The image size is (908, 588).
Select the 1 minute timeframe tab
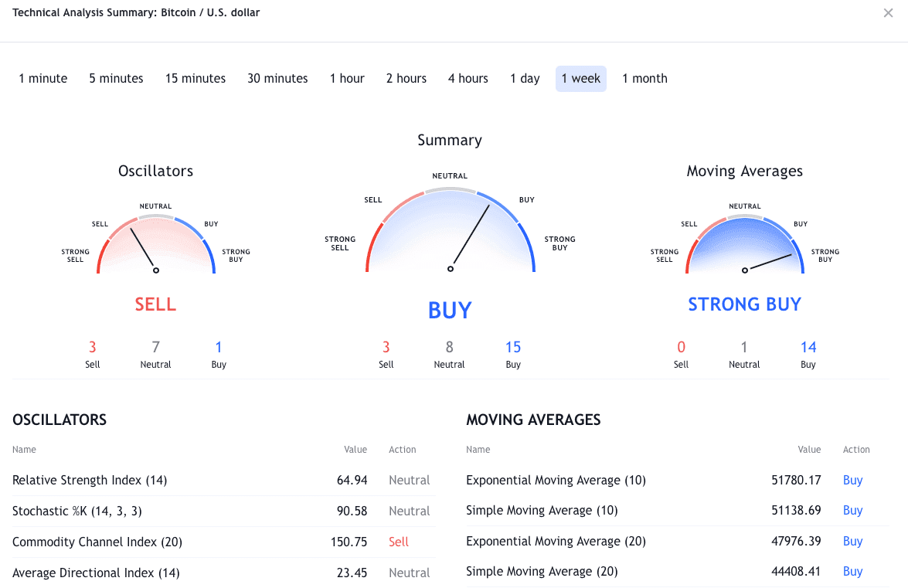[43, 79]
